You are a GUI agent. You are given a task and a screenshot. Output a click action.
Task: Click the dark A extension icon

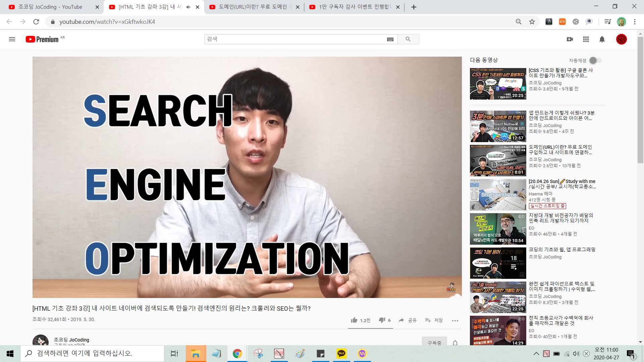pos(549,22)
